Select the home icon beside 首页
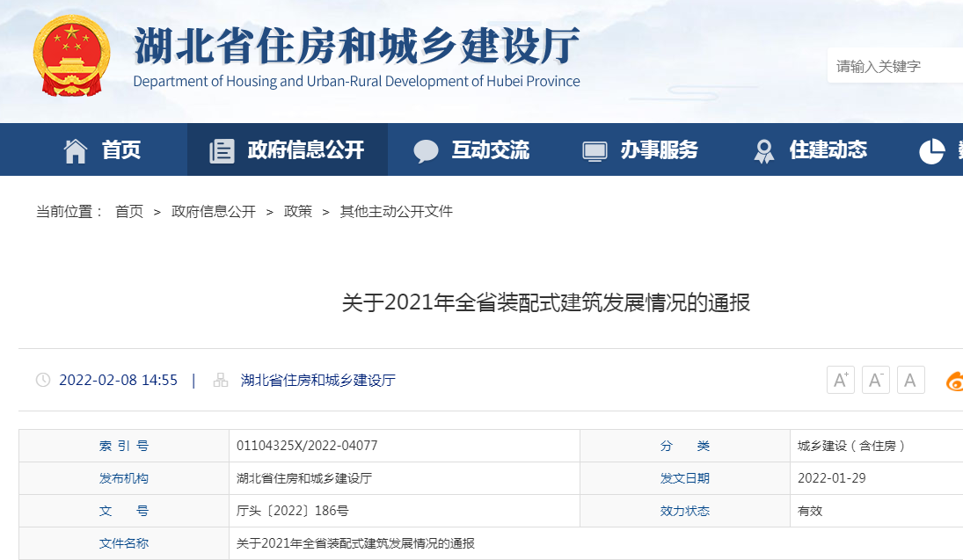Viewport: 963px width, 560px height. 76,149
